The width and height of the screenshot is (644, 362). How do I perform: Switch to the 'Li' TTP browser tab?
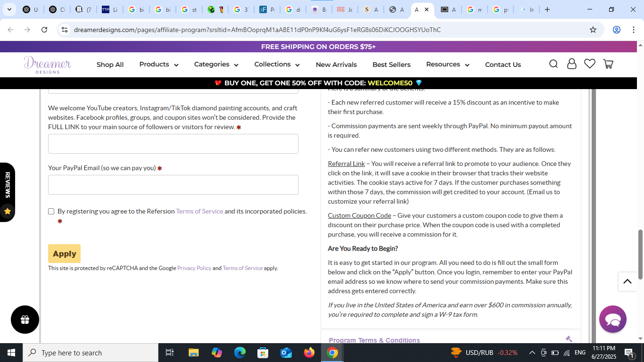click(110, 9)
